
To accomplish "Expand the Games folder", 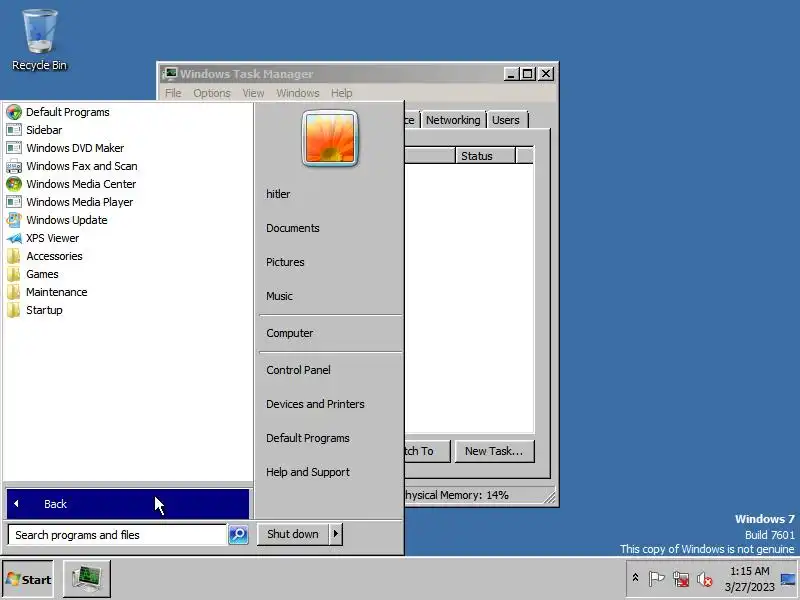I will [42, 274].
